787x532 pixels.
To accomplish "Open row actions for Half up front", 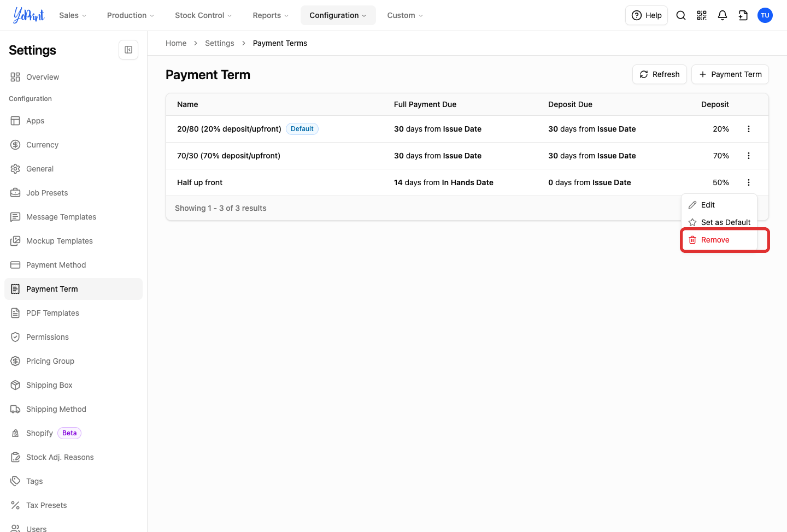I will pyautogui.click(x=749, y=182).
